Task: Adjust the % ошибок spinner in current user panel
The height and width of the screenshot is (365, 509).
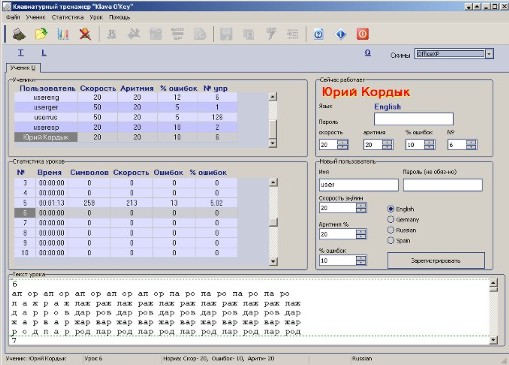Action: [x=429, y=145]
